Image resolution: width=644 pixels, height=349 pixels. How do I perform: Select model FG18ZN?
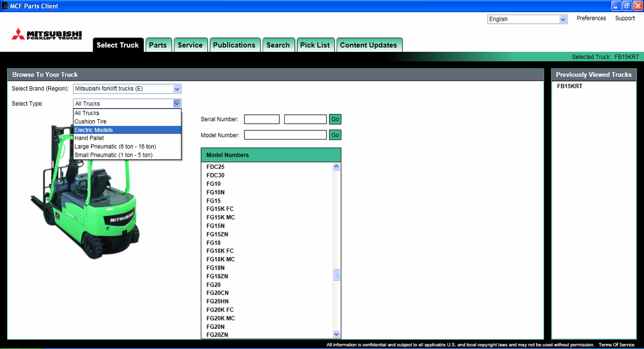(217, 276)
